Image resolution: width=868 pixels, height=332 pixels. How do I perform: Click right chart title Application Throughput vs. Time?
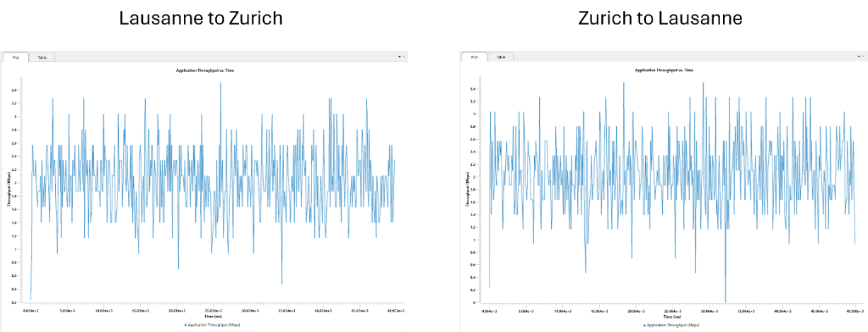(664, 71)
